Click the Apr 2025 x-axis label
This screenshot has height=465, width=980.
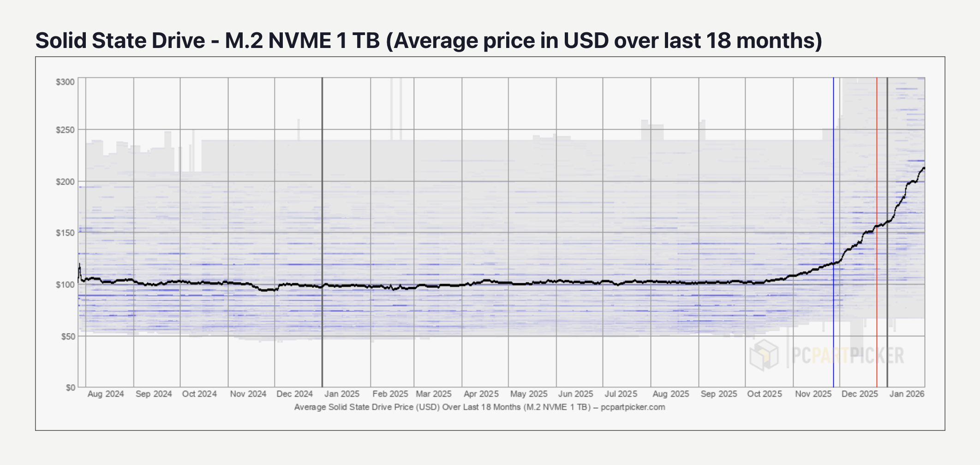coord(481,394)
